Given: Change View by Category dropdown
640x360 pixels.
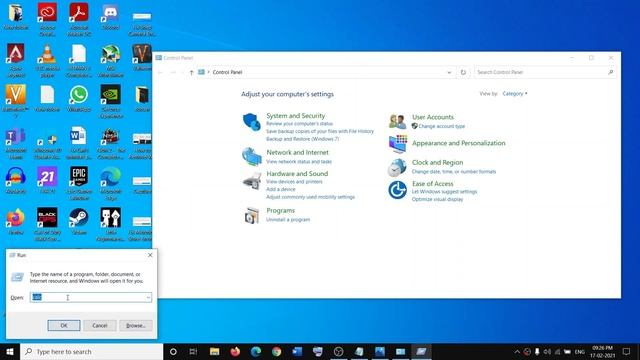Looking at the screenshot, I should pos(515,93).
